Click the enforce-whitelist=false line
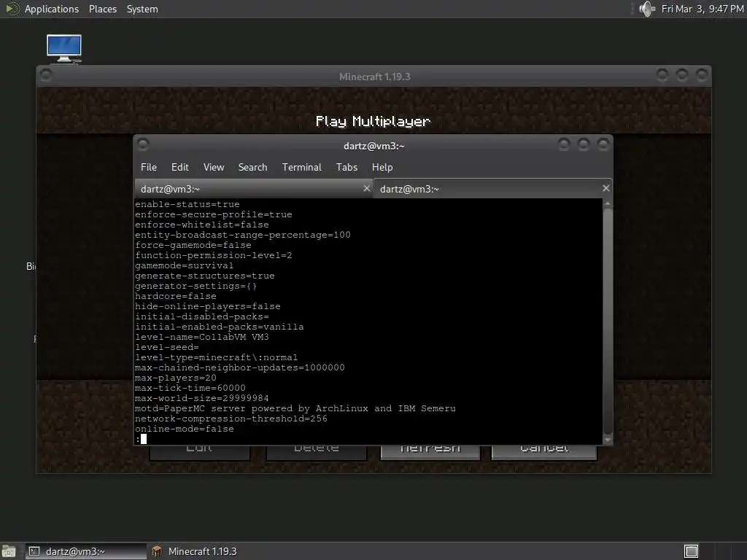The height and width of the screenshot is (560, 747). 202,225
